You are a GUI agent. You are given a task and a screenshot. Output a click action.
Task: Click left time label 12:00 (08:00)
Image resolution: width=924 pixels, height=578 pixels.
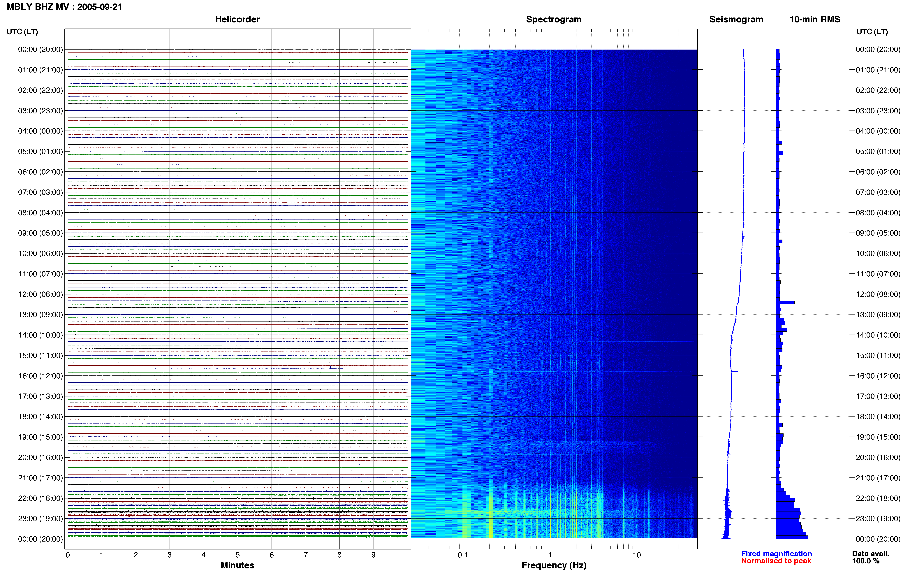[x=41, y=294]
